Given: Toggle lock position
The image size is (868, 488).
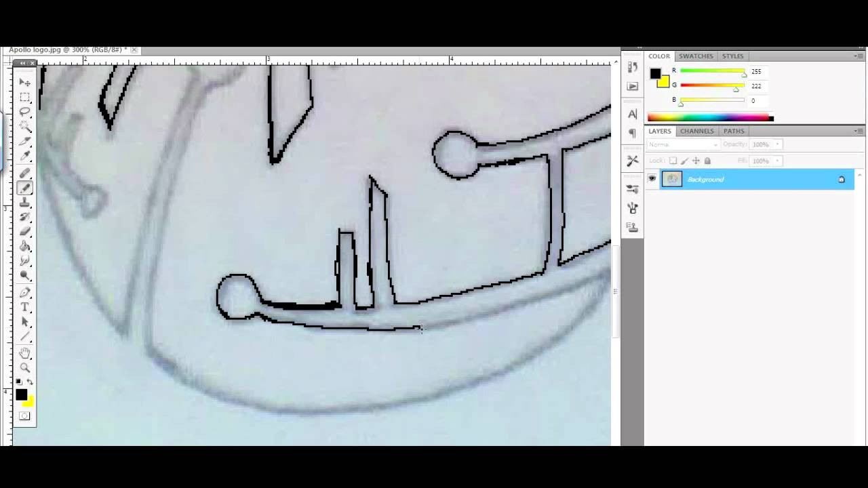Looking at the screenshot, I should coord(696,161).
